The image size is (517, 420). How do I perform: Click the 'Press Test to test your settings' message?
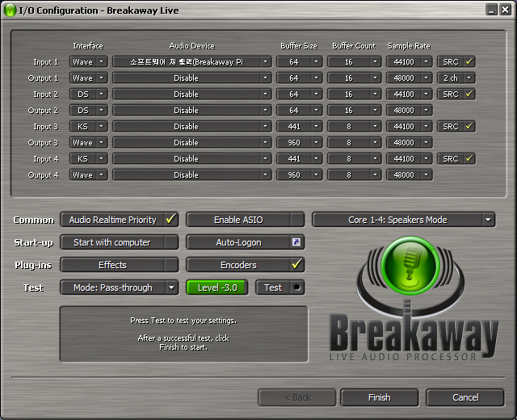pos(183,321)
